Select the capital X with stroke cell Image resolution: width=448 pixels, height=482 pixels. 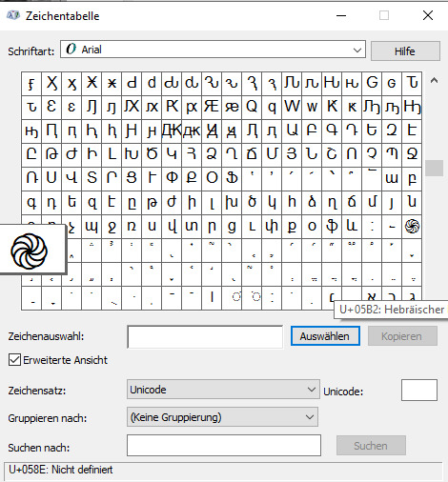[x=92, y=83]
